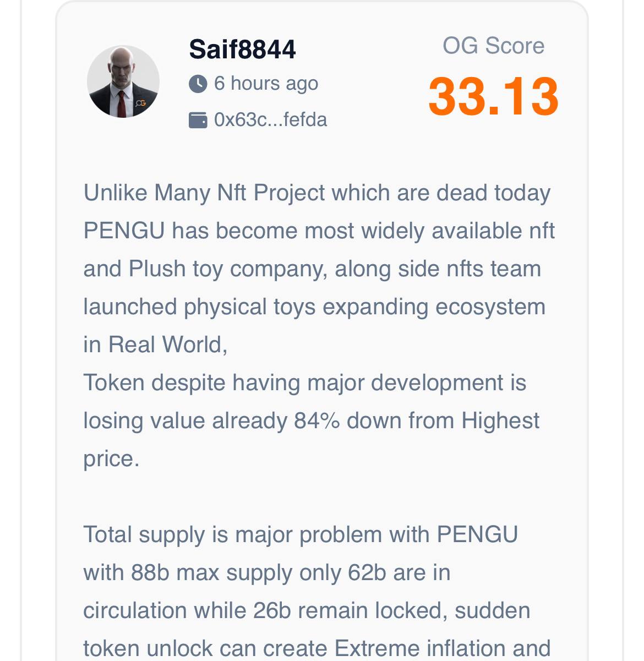Click the line "Total supply is major problem"
The width and height of the screenshot is (644, 661).
(301, 535)
